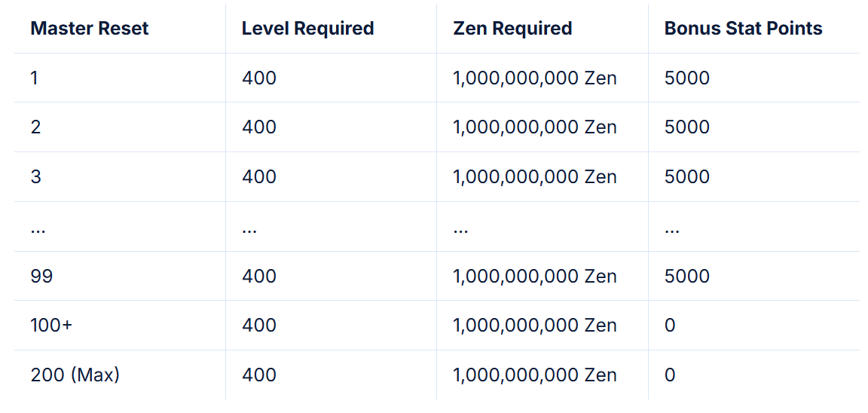Click Zen Required value in row 2
Viewport: 868px width, 413px height.
point(534,127)
